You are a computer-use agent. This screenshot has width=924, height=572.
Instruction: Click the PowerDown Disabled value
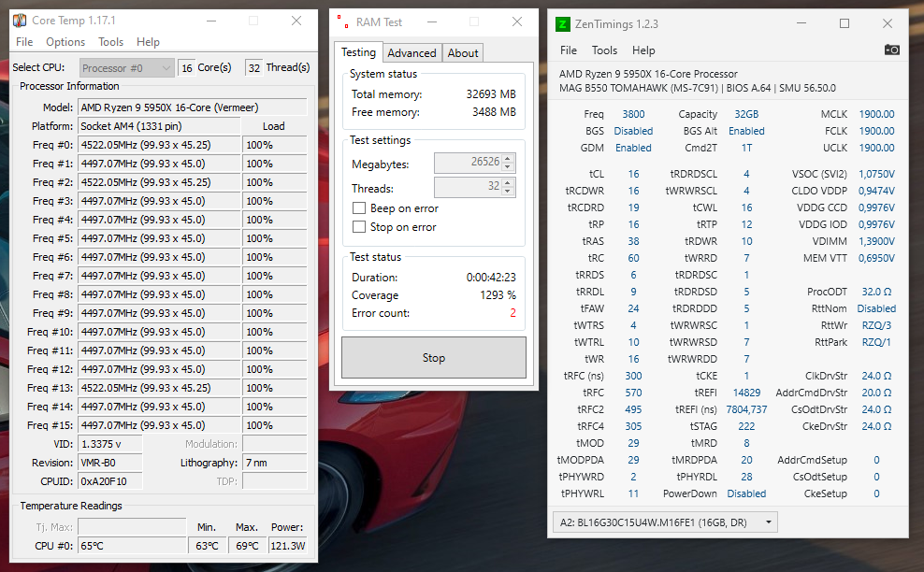pyautogui.click(x=746, y=493)
